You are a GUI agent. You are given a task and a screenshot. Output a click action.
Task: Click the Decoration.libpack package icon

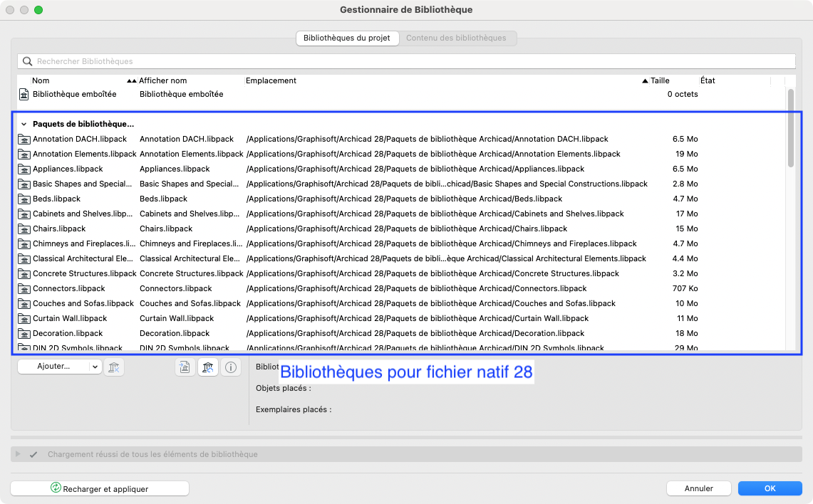tap(24, 334)
